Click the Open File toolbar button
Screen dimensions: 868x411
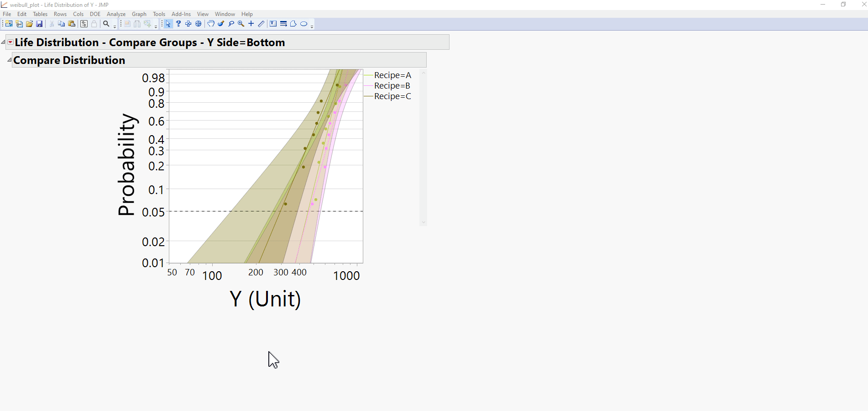(29, 24)
